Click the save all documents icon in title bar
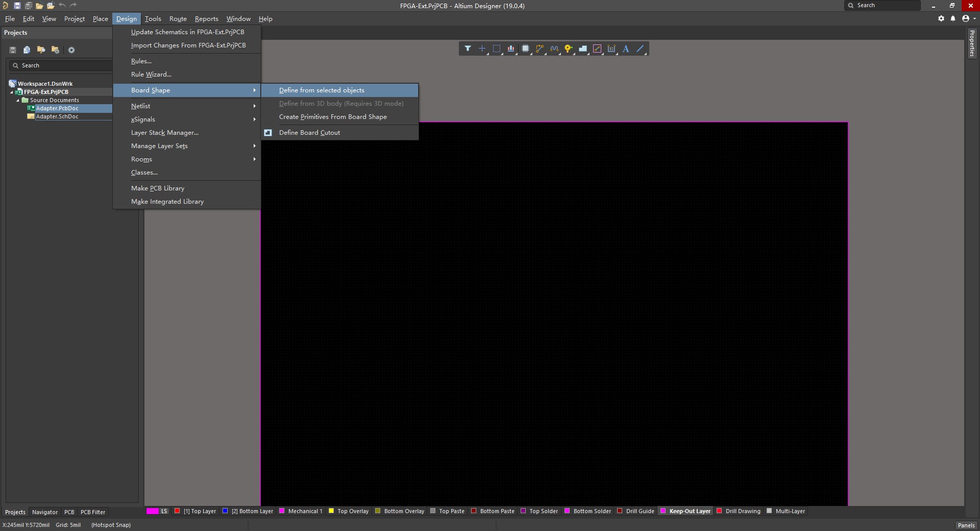Image resolution: width=980 pixels, height=531 pixels. click(x=28, y=6)
